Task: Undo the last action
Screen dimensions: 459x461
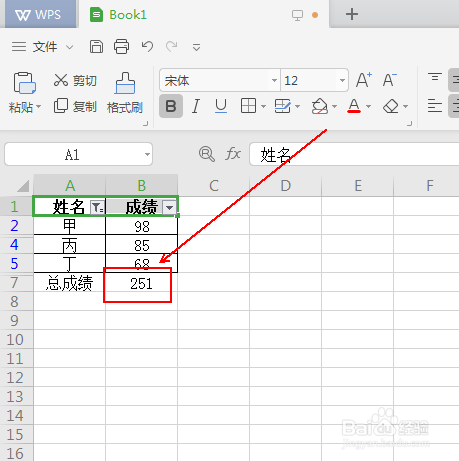Action: point(147,47)
